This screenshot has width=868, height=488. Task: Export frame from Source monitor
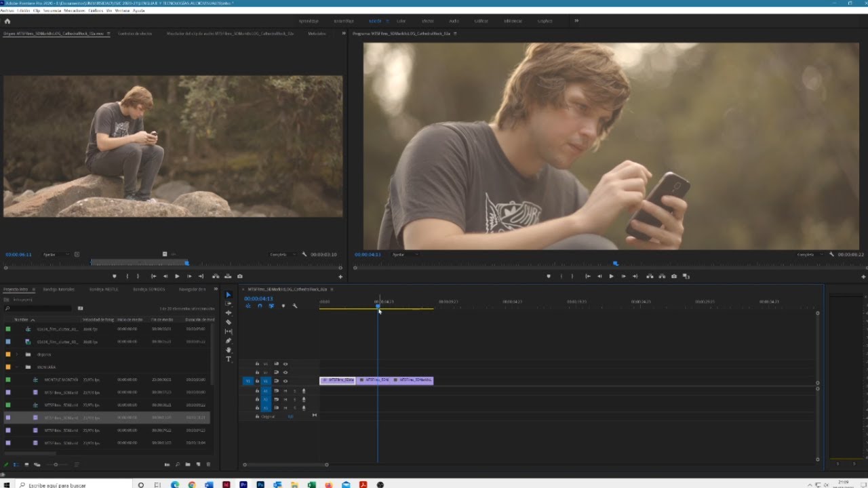[239, 277]
